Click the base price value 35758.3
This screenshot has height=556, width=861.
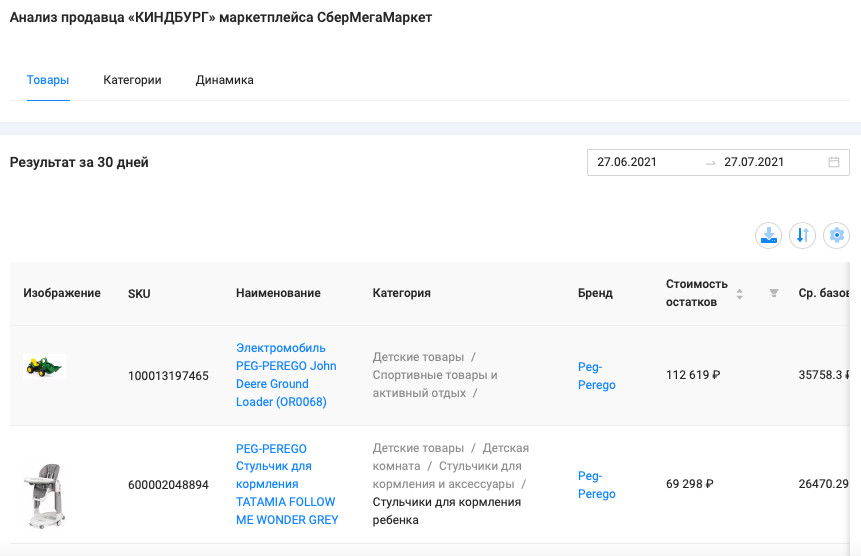tap(824, 375)
